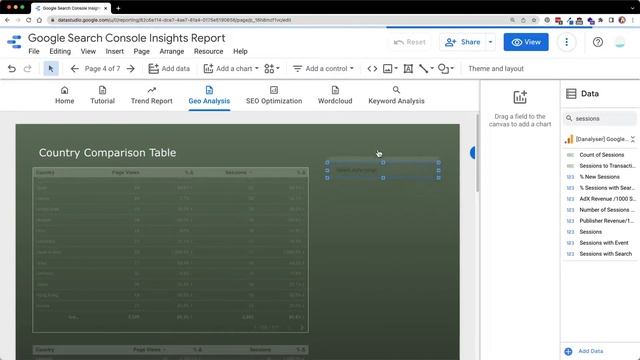640x360 pixels.
Task: Click the Data panel icon
Action: click(x=571, y=94)
